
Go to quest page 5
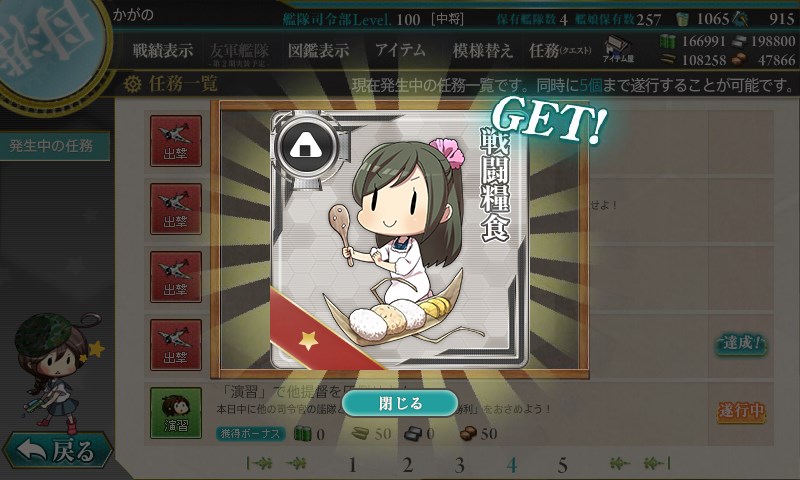coord(562,465)
